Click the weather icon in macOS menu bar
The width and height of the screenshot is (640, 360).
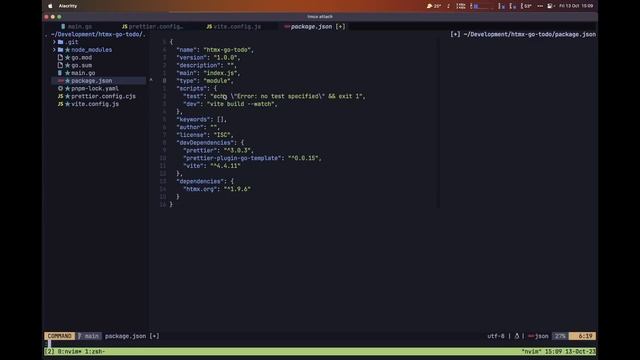[429, 6]
